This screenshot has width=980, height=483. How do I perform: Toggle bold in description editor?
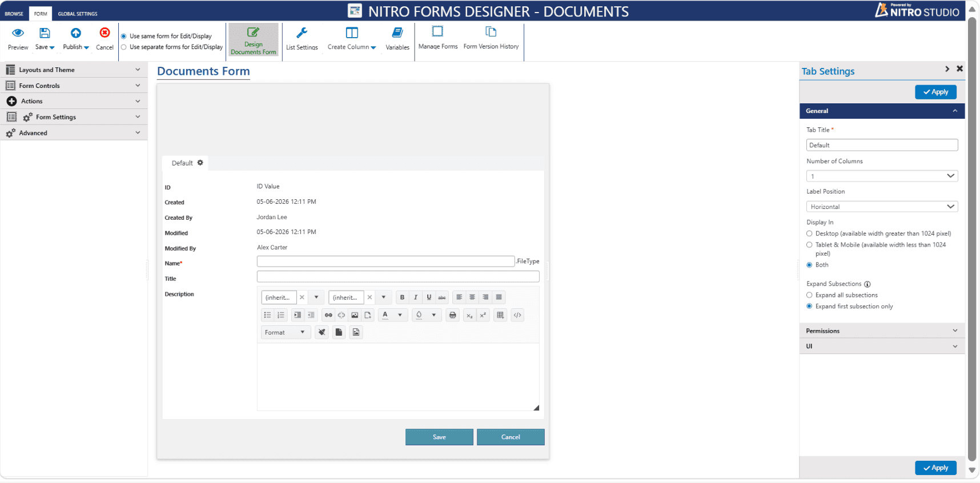(x=402, y=297)
